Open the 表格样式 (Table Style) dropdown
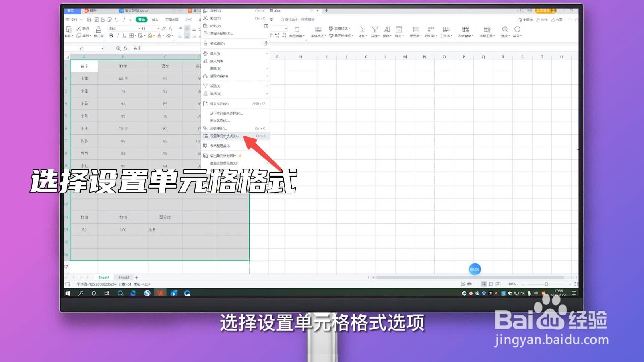Image resolution: width=644 pixels, height=362 pixels. coord(340,29)
